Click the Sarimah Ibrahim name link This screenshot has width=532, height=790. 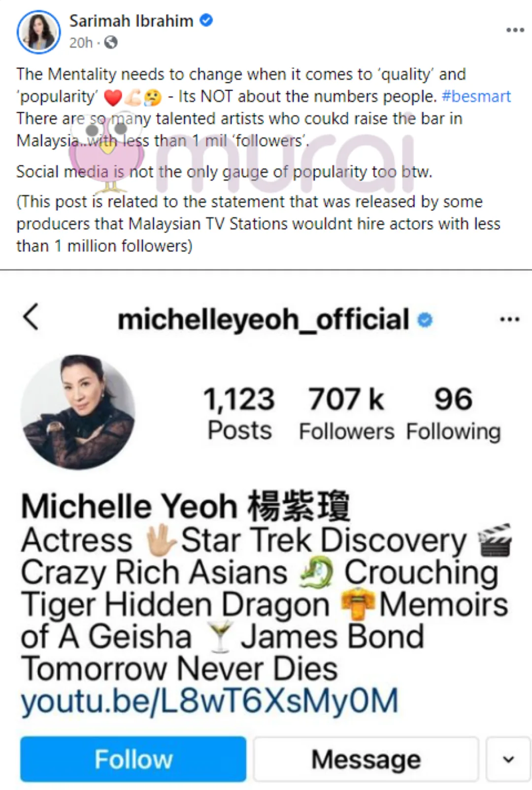coord(131,21)
